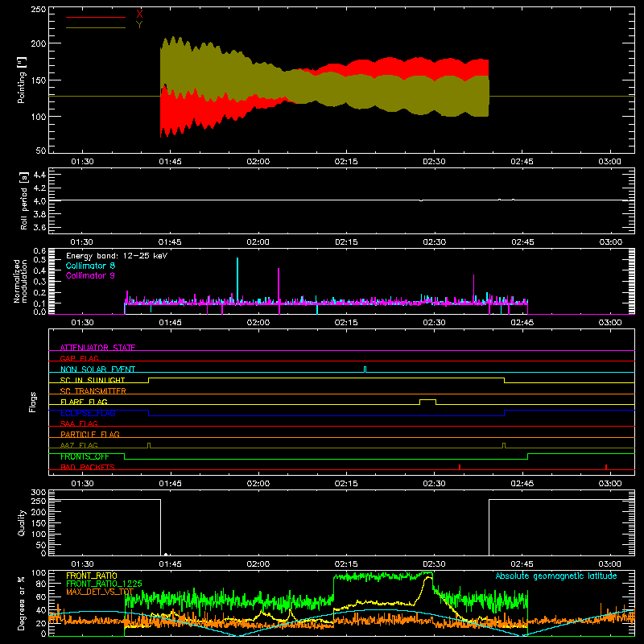Screen dimensions: 644x644
Task: Click the quality drop edge near 01:43
Action: 160,527
